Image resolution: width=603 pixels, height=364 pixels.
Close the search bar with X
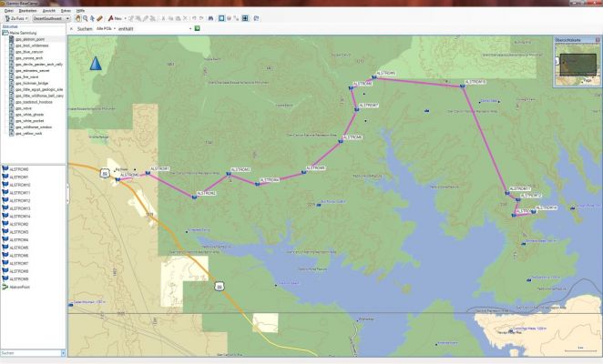point(72,29)
